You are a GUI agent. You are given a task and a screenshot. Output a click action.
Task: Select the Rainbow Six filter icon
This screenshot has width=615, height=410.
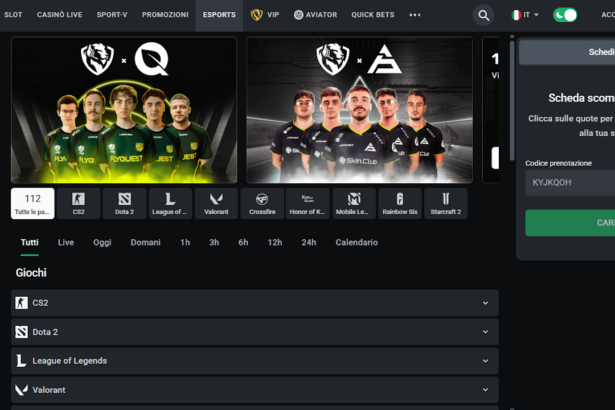pyautogui.click(x=400, y=203)
